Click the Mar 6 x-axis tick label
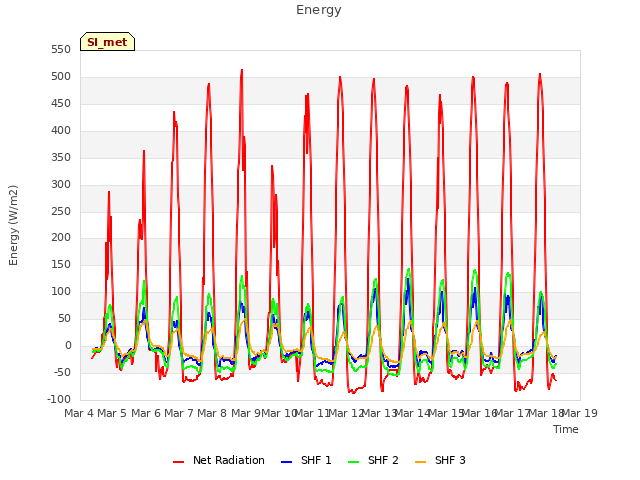The image size is (640, 480). (145, 413)
